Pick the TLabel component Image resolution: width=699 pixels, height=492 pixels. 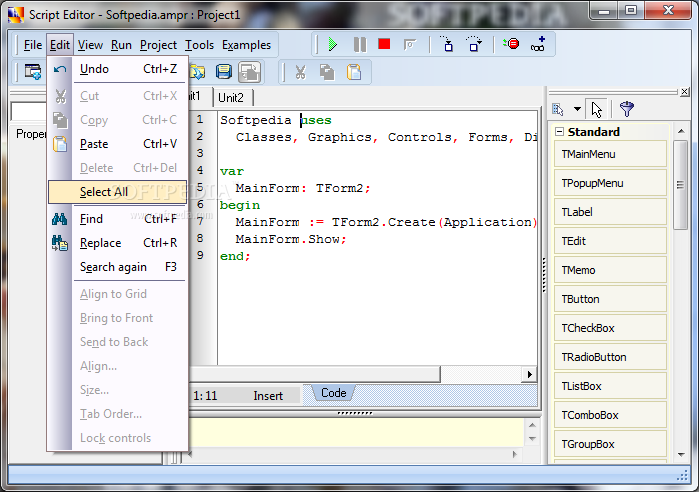pyautogui.click(x=610, y=212)
